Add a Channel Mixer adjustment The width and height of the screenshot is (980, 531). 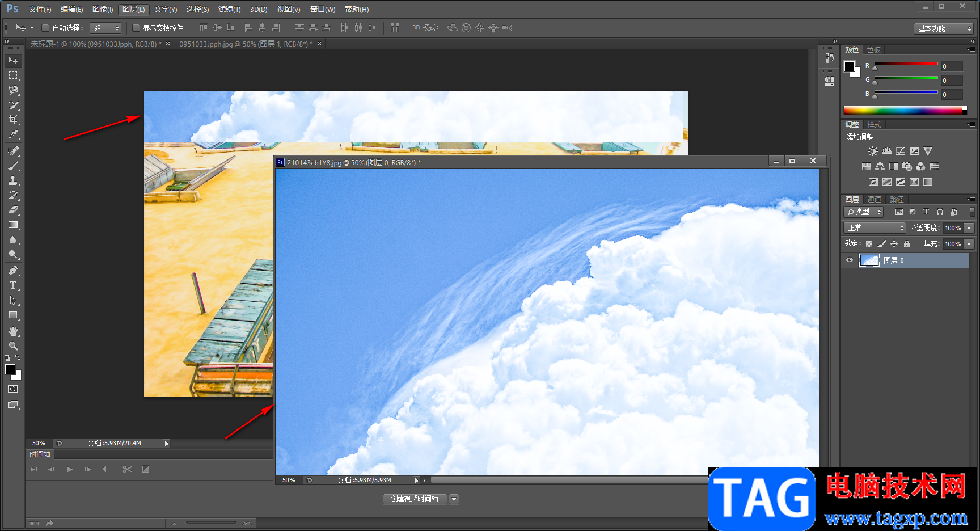click(x=921, y=167)
